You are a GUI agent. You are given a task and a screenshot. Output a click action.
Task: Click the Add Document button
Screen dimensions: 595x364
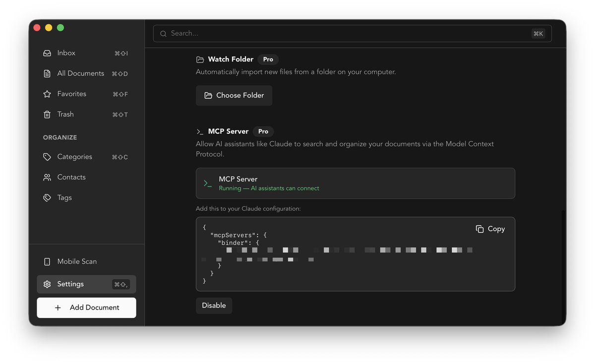click(86, 308)
